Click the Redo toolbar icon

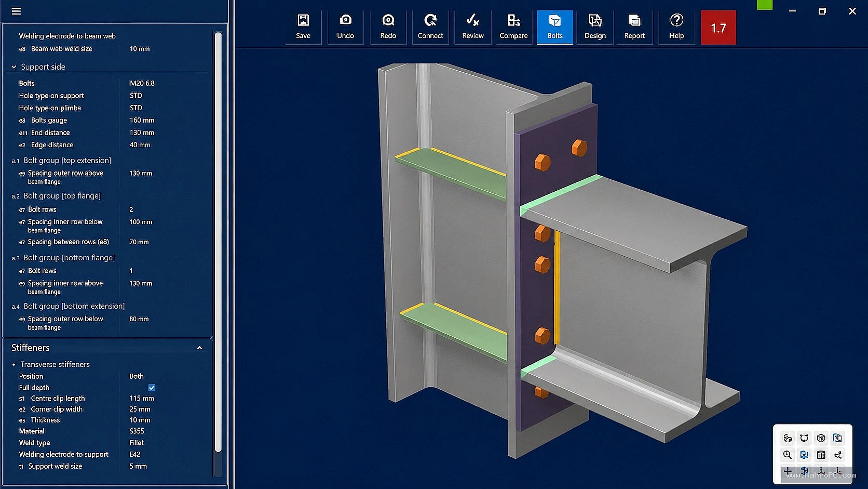(388, 27)
